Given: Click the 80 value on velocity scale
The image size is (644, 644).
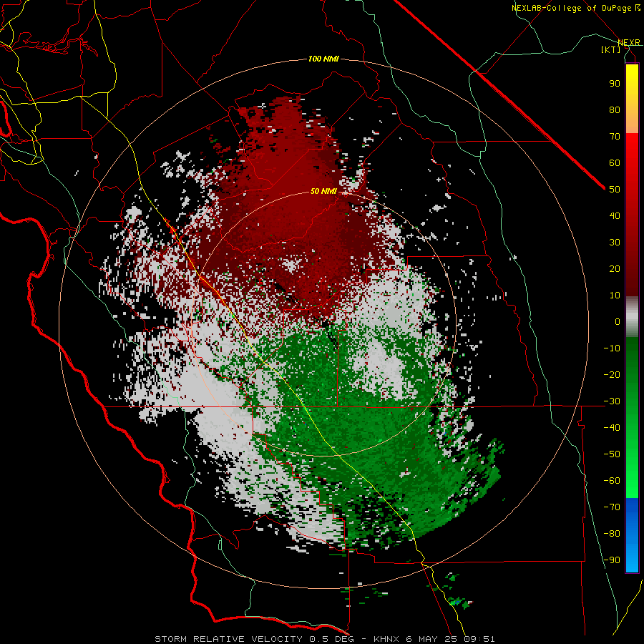Looking at the screenshot, I should coord(615,110).
